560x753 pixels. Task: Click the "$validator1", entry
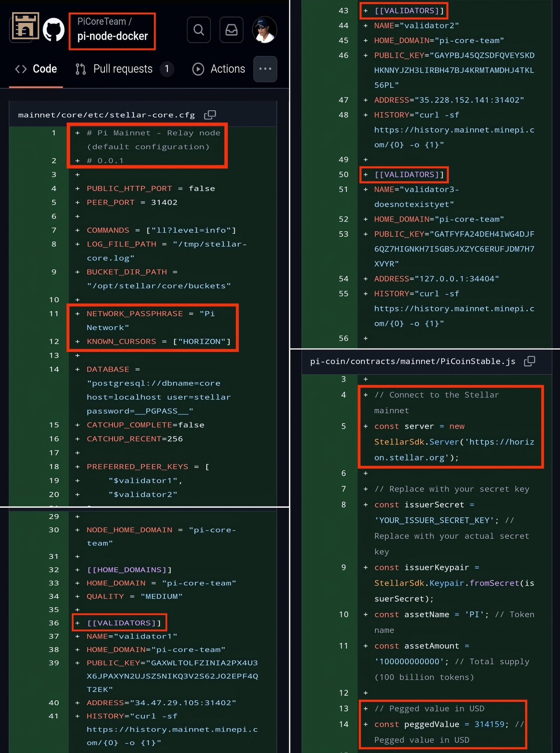click(x=145, y=481)
